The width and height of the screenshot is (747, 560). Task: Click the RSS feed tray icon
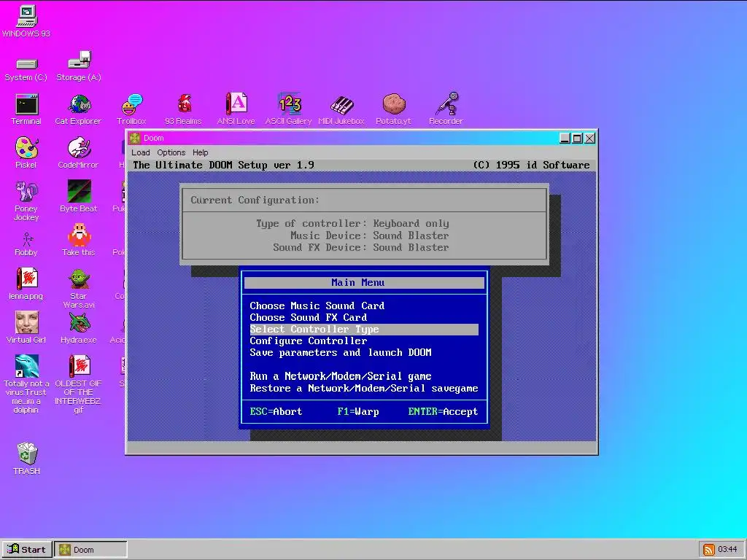click(709, 550)
